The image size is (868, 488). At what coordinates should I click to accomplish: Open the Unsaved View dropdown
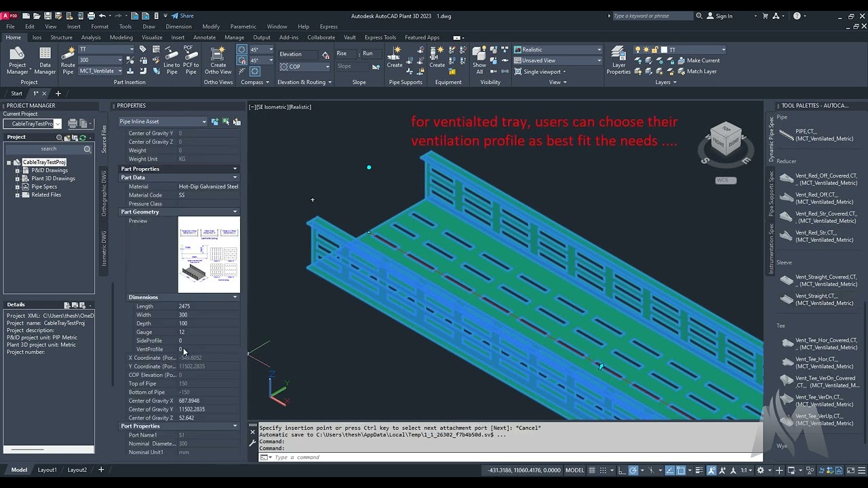point(558,60)
